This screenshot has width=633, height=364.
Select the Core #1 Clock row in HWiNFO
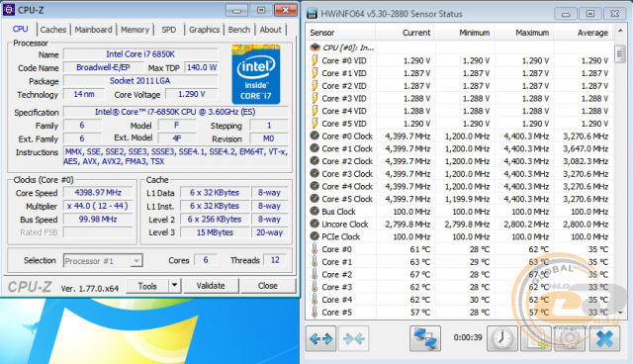tap(459, 148)
